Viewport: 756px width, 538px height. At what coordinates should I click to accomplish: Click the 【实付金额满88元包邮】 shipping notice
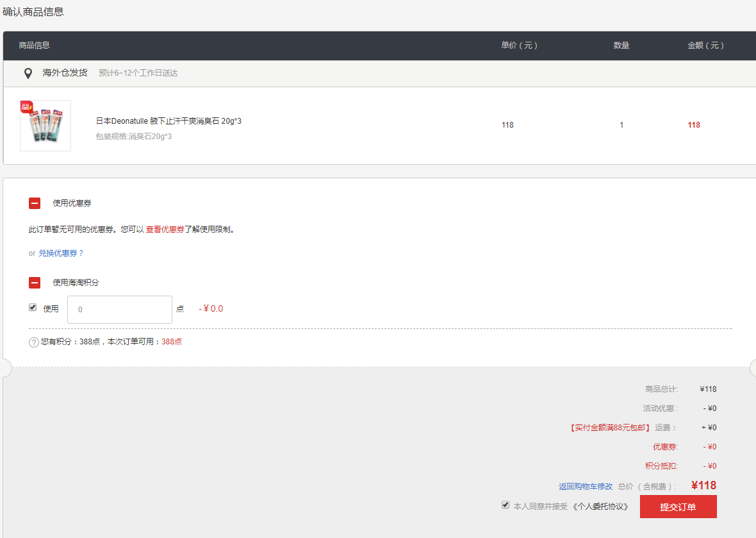point(609,428)
